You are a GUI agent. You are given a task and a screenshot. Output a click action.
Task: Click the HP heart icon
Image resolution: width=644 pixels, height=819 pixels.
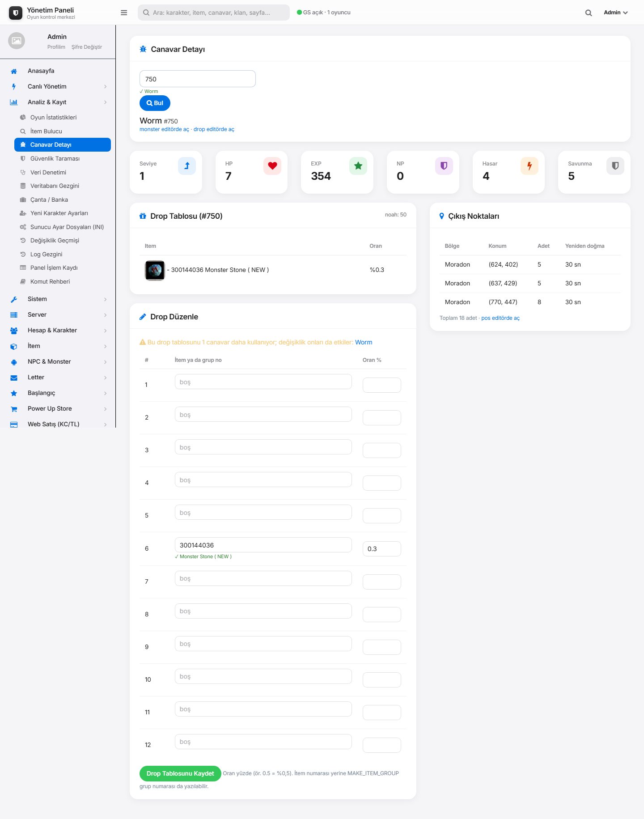[x=272, y=166]
